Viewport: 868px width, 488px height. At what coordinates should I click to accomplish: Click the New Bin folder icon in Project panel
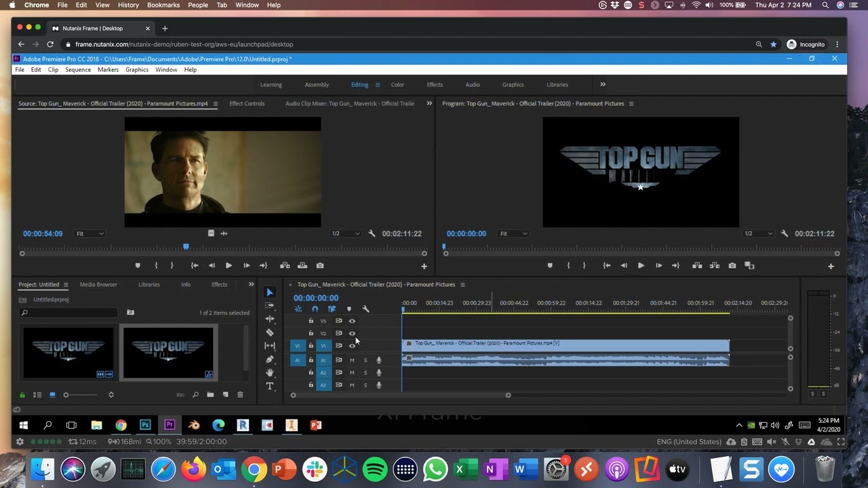(210, 394)
